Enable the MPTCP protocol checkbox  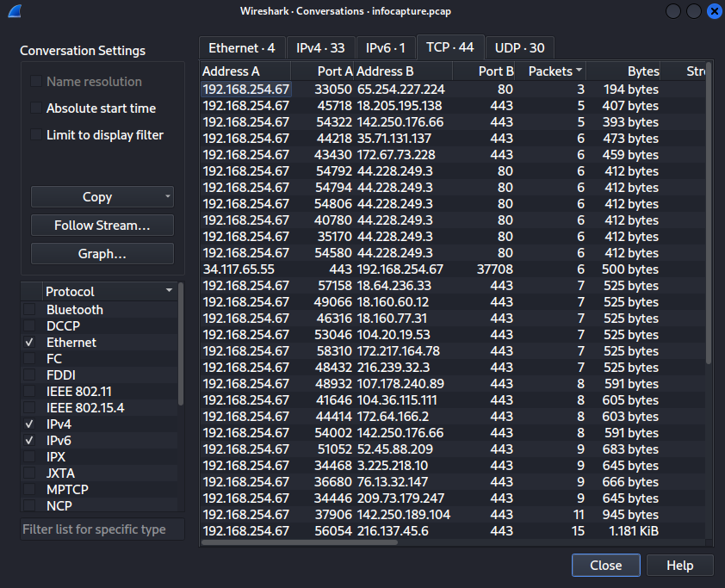29,490
